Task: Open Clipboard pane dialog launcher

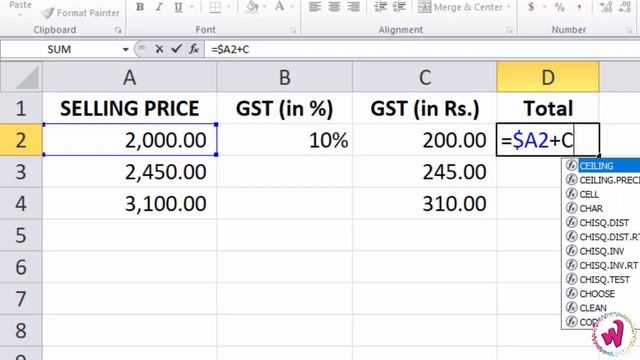Action: point(118,30)
